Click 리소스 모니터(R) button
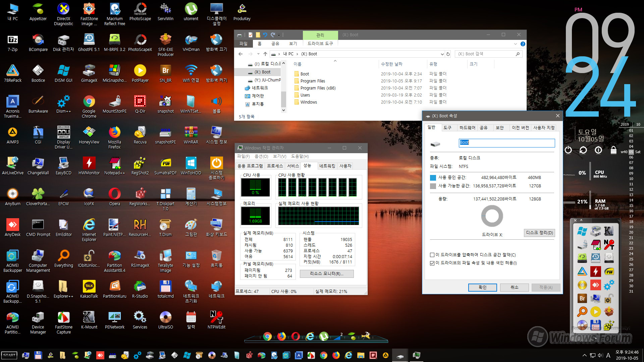644x362 pixels. coord(326,274)
